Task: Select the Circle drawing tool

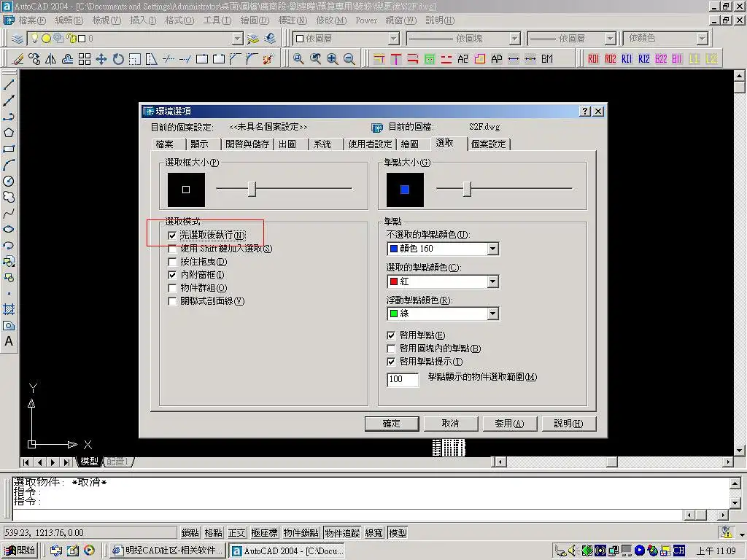Action: pos(9,181)
